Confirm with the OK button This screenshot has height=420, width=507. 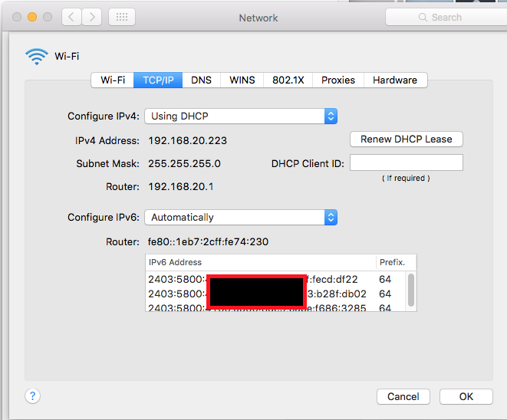point(466,396)
